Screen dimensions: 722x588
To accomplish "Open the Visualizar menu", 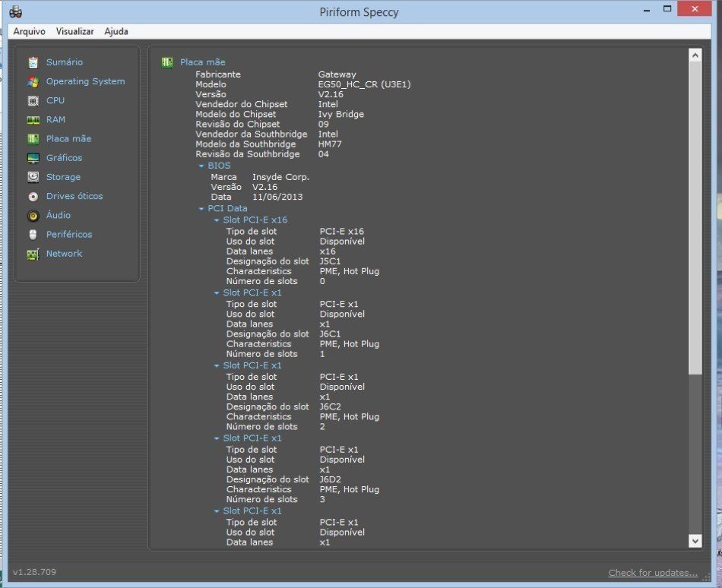I will point(74,31).
